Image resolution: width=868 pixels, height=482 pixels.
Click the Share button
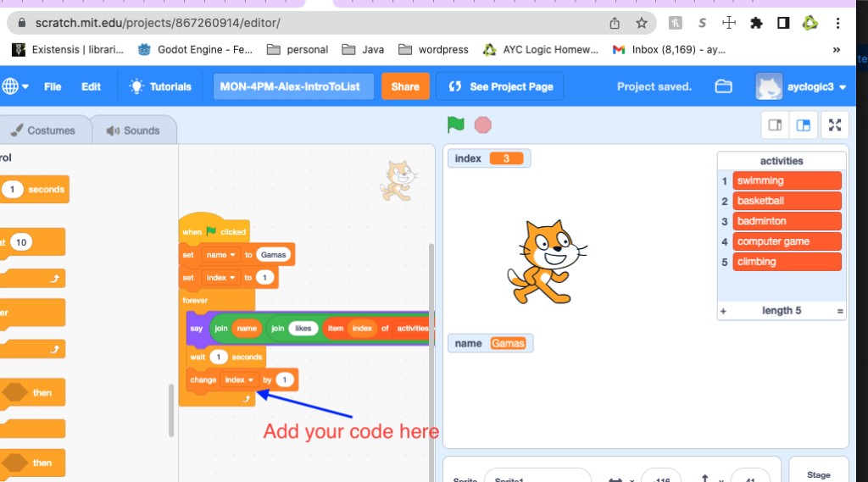(405, 86)
